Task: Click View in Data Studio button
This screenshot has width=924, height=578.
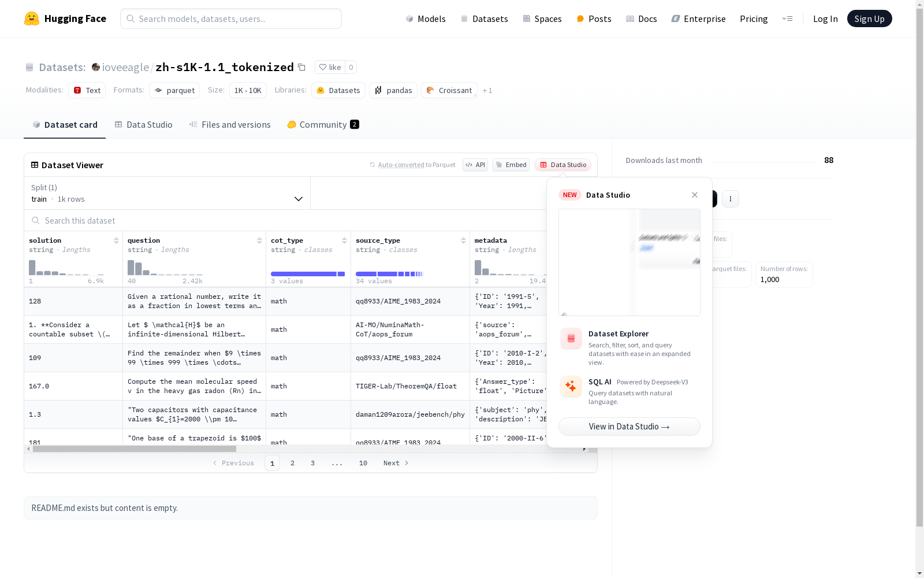Action: click(x=629, y=427)
